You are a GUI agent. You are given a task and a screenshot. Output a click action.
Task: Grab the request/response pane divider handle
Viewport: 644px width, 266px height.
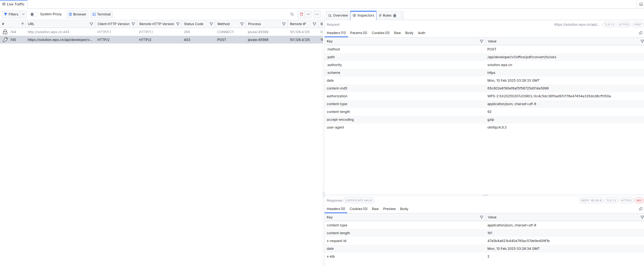(485, 195)
